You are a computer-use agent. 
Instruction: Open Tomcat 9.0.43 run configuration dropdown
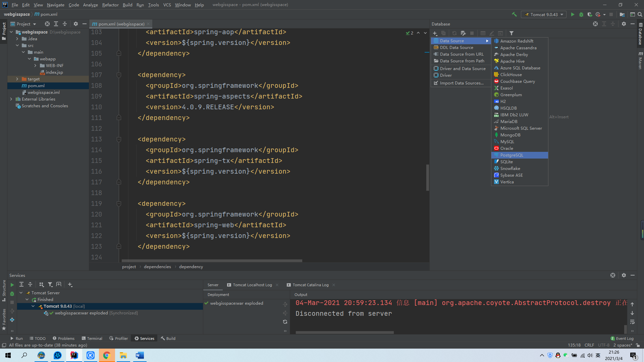point(544,14)
